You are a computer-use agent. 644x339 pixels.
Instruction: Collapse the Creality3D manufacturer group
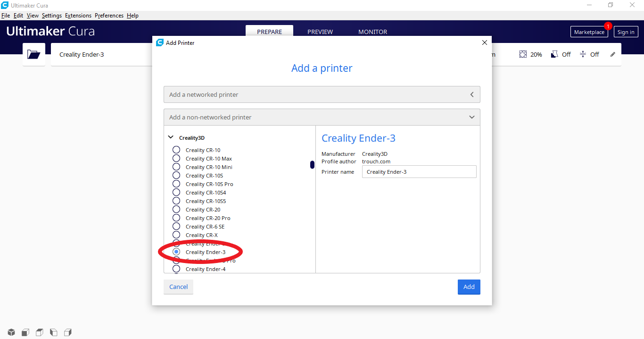click(x=171, y=138)
